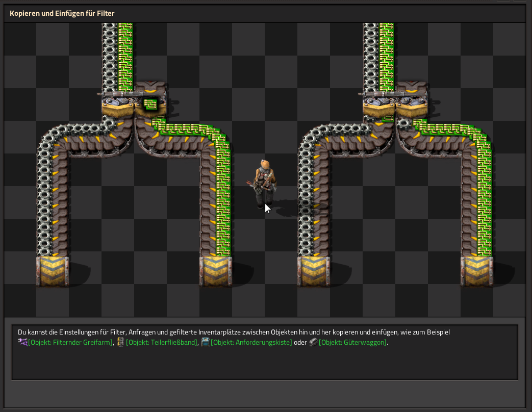
Task: Click the requester chest icon in description
Action: click(205, 342)
